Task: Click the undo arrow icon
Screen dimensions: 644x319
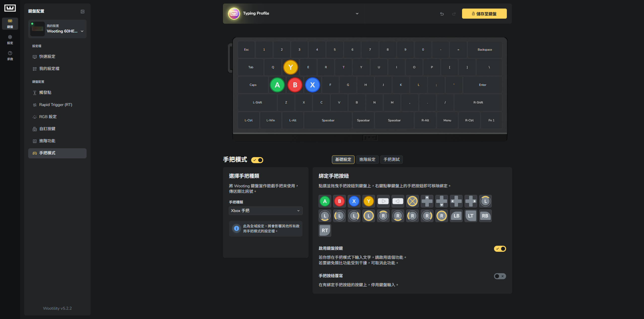Action: [x=442, y=14]
